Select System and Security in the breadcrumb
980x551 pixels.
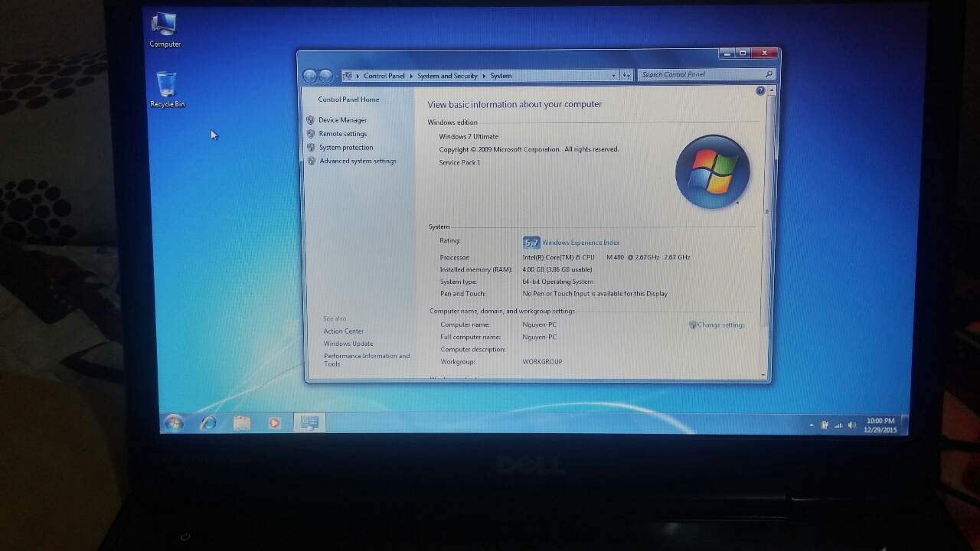tap(447, 76)
